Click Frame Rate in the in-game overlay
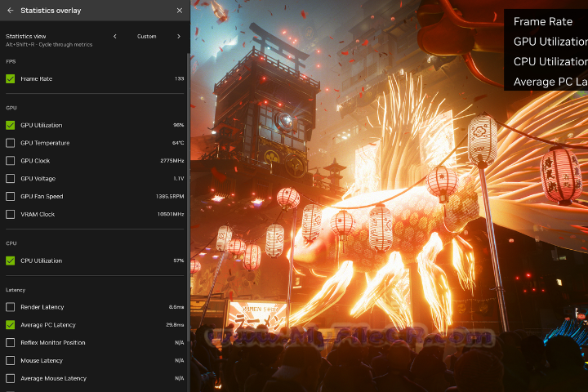Image resolution: width=588 pixels, height=392 pixels. click(x=542, y=22)
